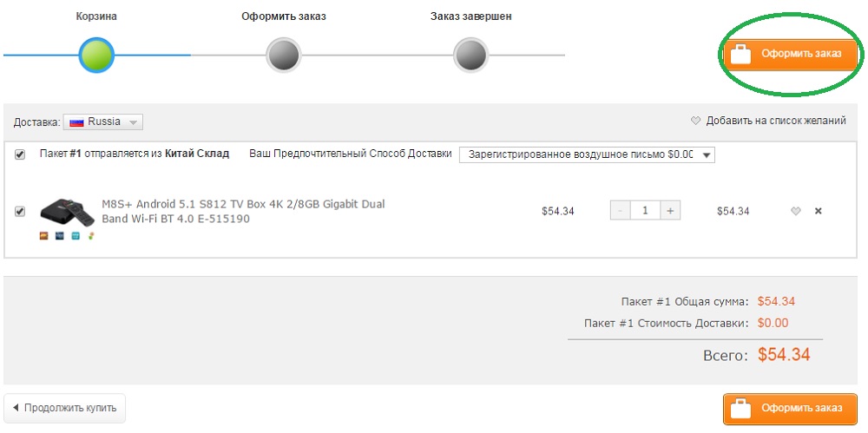Viewport: 868px width, 433px height.
Task: Click the Заказ завершен step circle
Action: 470,56
